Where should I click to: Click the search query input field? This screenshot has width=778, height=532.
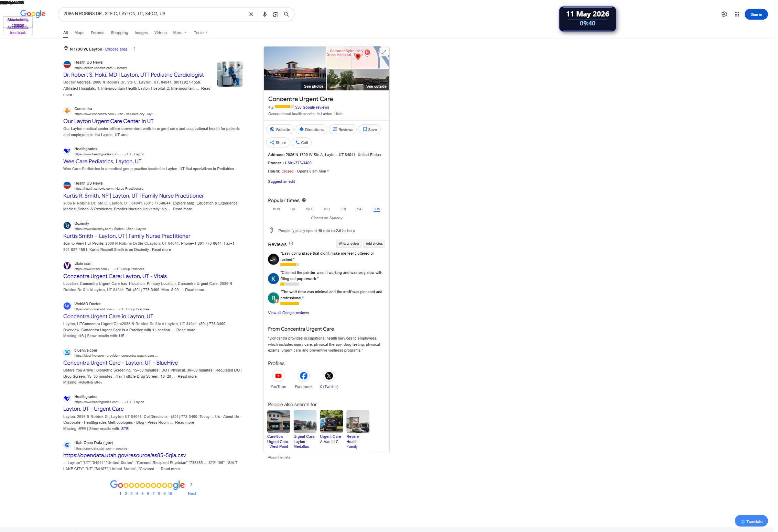(154, 14)
